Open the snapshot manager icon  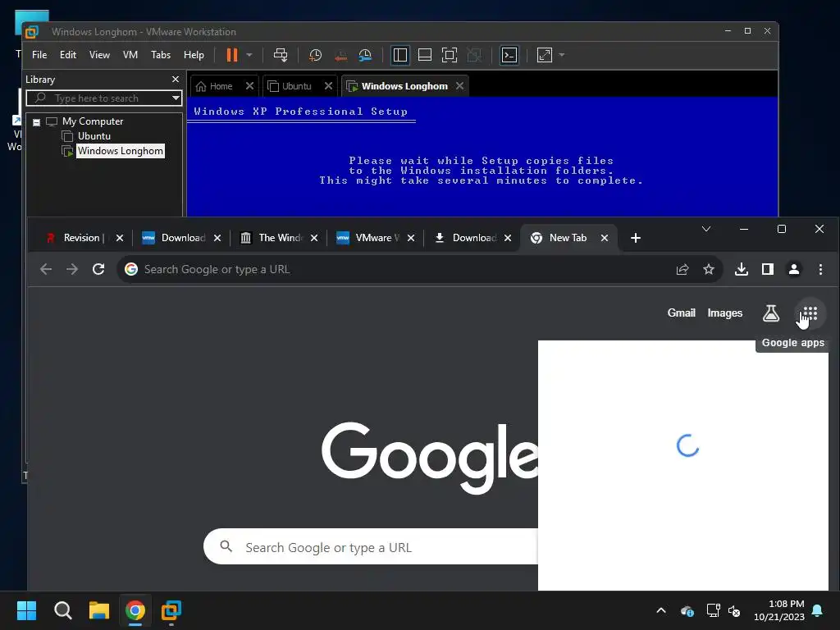(365, 55)
